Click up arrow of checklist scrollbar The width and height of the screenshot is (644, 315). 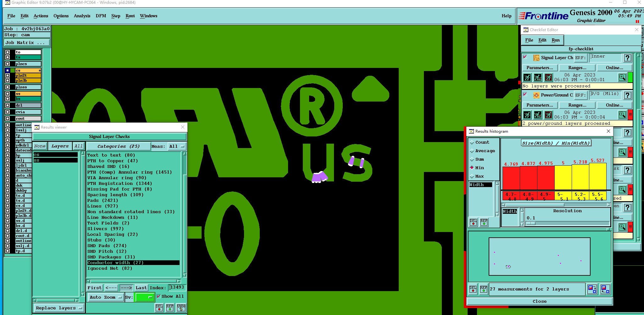pos(638,56)
